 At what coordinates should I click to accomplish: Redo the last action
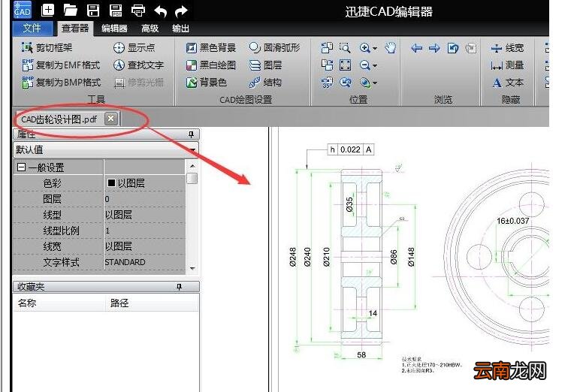coord(181,11)
